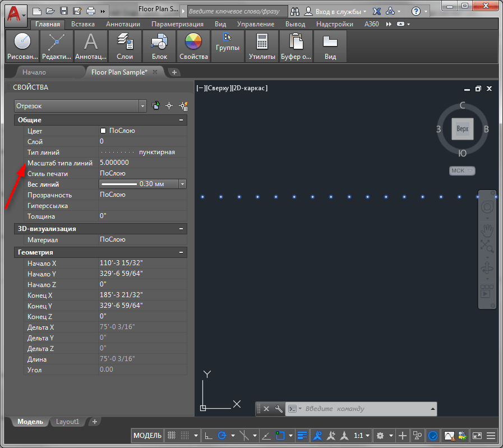Screen dimensions: 503x448
Task: Switch to the Layout1 tab
Action: [67, 422]
